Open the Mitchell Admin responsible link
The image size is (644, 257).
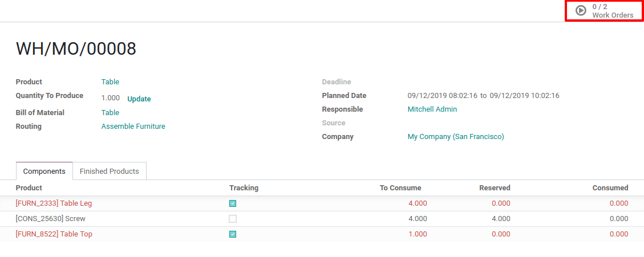tap(432, 109)
